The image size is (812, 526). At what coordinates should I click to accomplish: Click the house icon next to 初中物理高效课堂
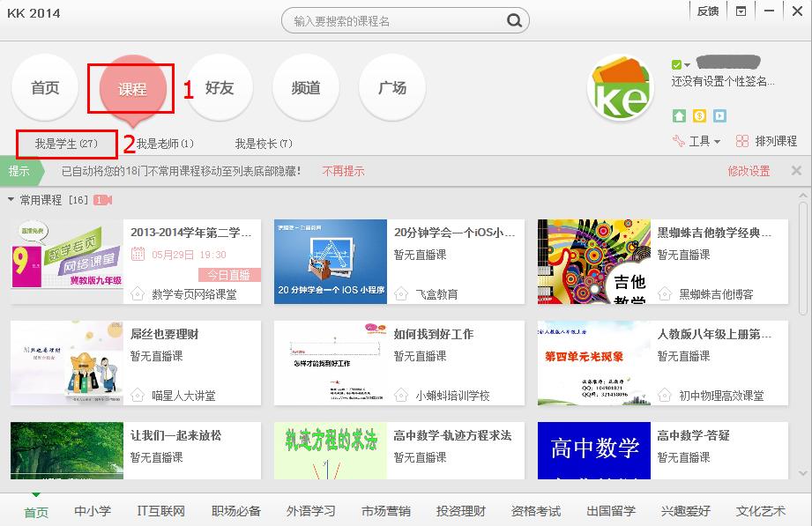coord(665,396)
